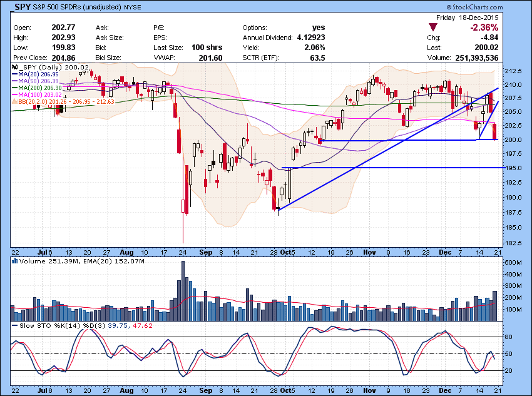The width and height of the screenshot is (532, 396).
Task: Click the High value 202.93
Action: [x=63, y=38]
